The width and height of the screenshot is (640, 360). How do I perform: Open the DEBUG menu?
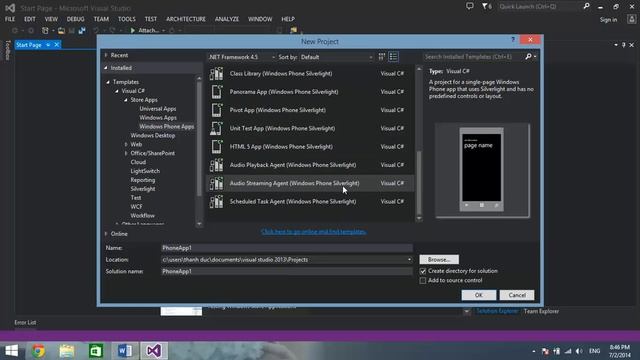tap(76, 19)
